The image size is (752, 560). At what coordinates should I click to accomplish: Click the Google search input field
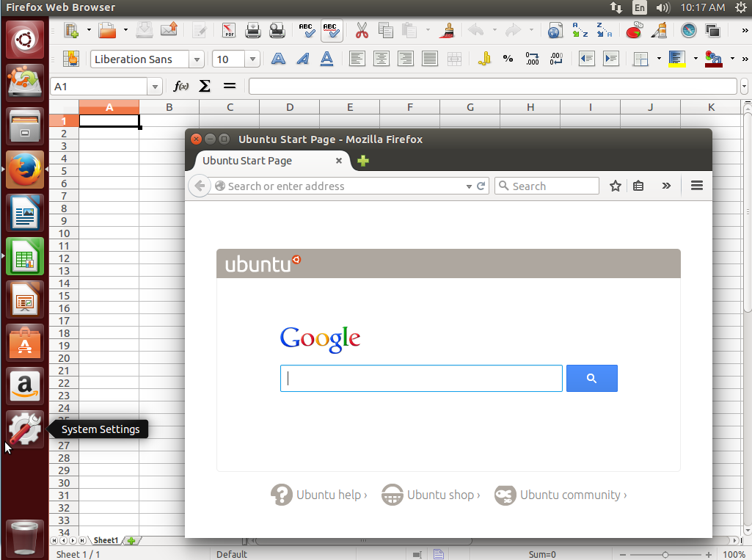pos(421,378)
